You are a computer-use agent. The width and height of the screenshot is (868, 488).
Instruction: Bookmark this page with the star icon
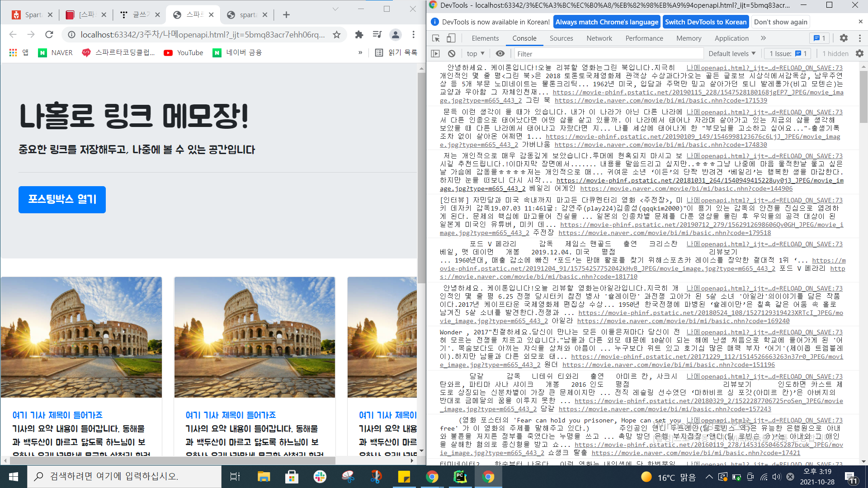336,34
